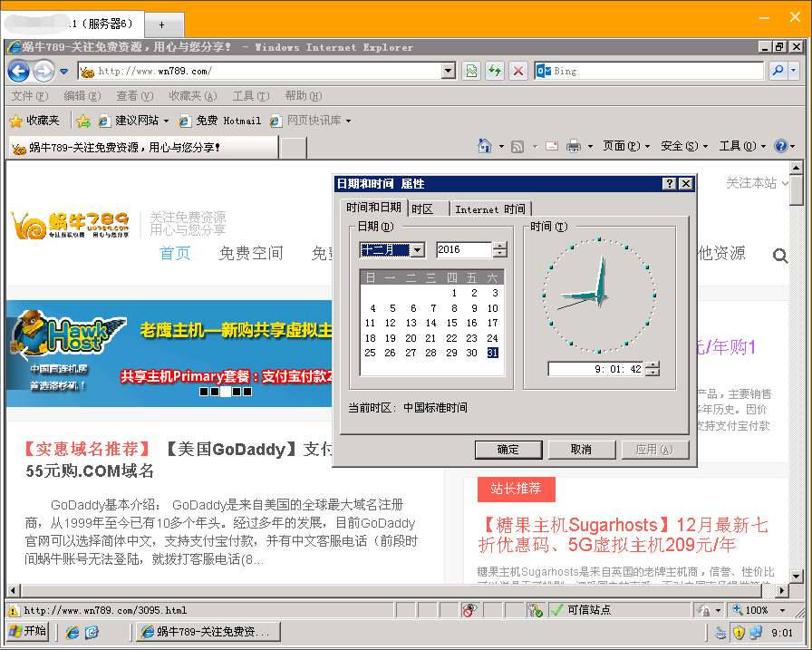Switch to the 时区 tab
Viewport: 812px width, 650px height.
click(x=422, y=209)
